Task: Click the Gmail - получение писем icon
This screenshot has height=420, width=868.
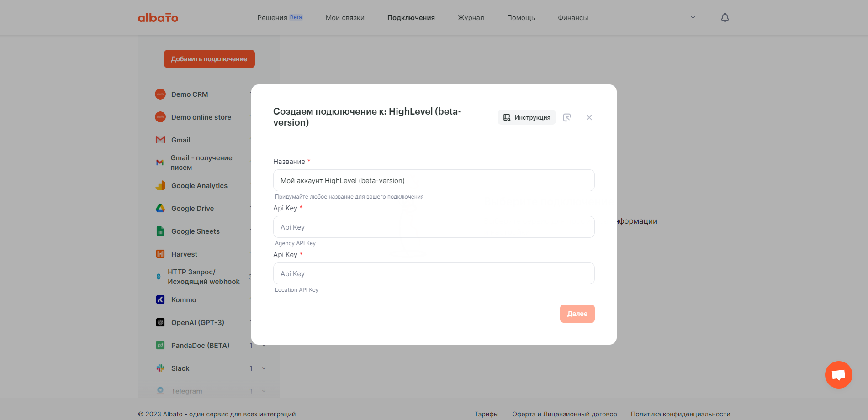Action: 160,163
